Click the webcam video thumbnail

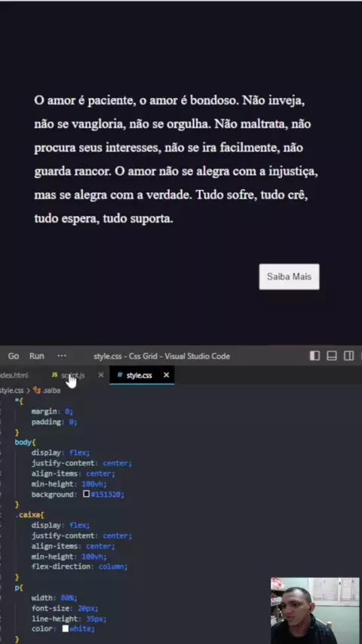click(315, 611)
